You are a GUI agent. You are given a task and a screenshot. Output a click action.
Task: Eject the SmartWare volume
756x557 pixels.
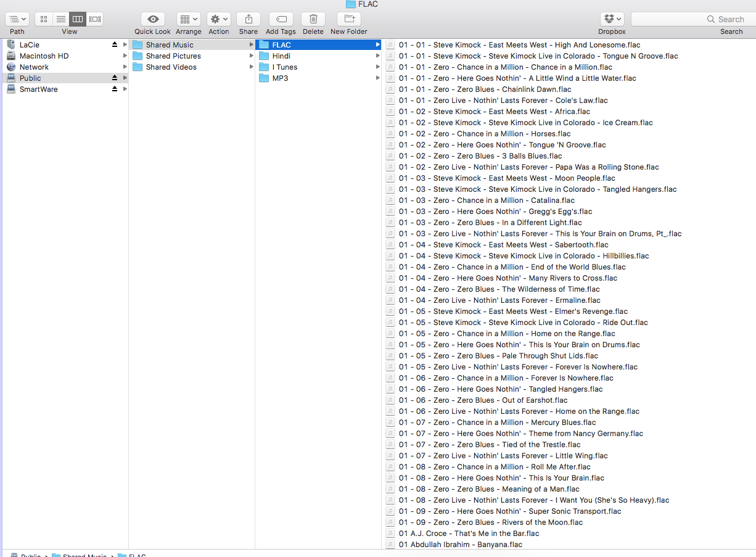click(x=114, y=89)
